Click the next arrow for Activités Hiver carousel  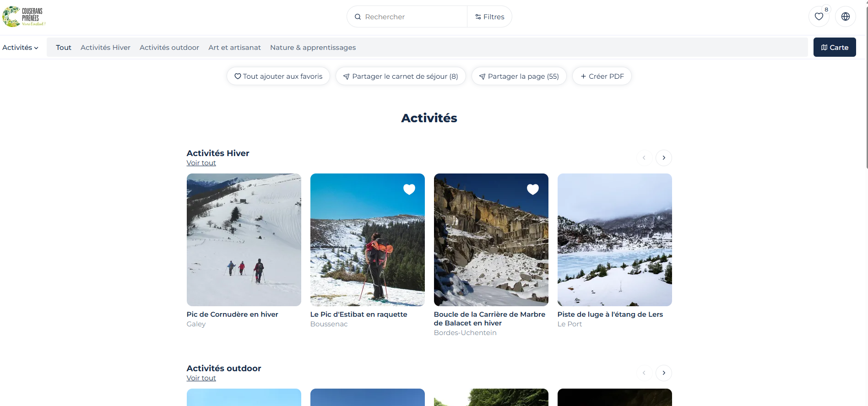[663, 158]
